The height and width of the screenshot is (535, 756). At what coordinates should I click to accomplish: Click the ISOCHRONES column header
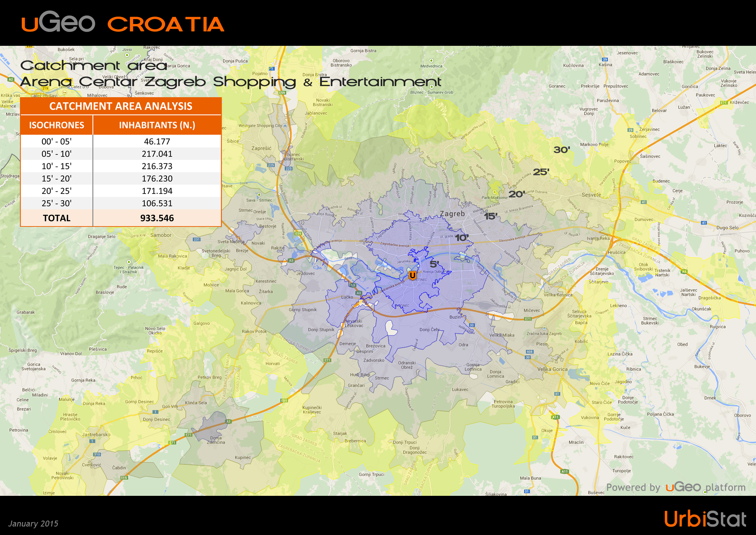[57, 125]
